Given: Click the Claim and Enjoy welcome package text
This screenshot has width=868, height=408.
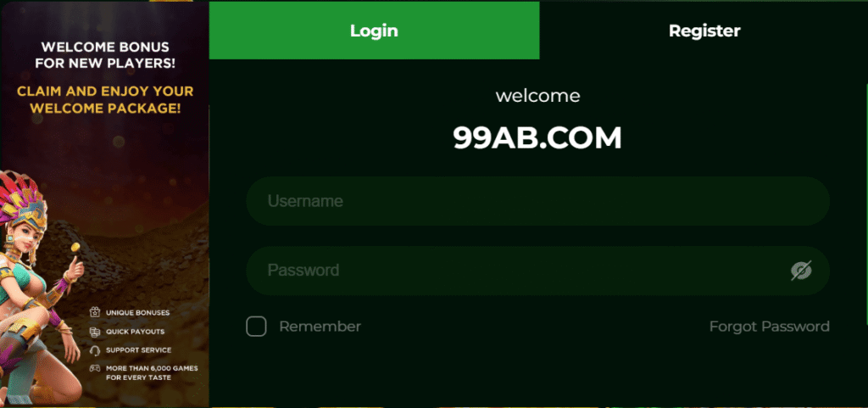Looking at the screenshot, I should (105, 99).
